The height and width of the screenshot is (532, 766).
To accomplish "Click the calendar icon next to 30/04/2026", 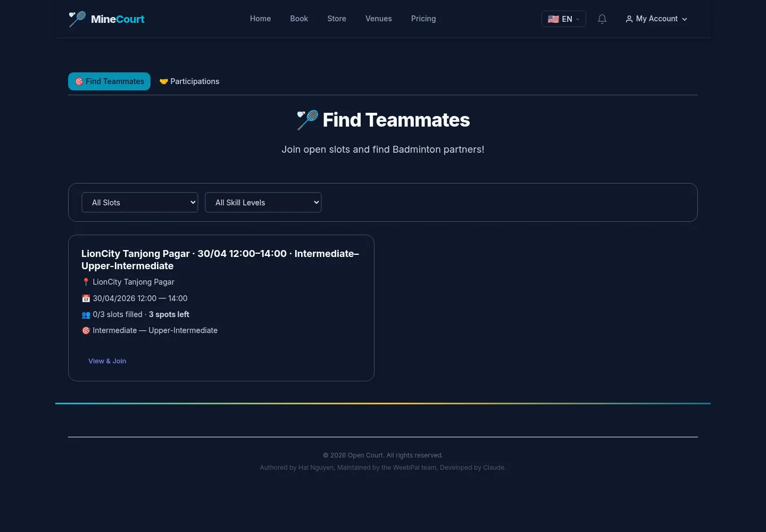I will pos(86,298).
